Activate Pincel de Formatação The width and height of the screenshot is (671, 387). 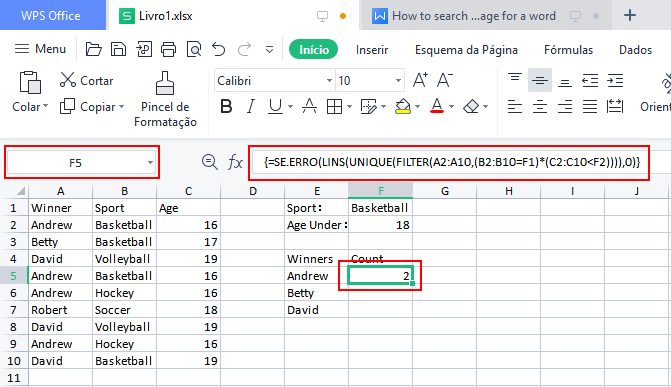[x=165, y=99]
